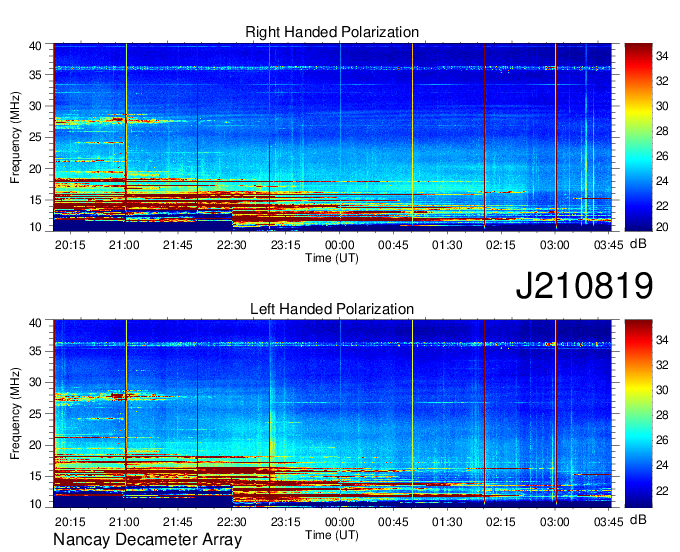
Task: Click the 15 MHz tick on Right Handed frequency axis
Action: pos(35,200)
